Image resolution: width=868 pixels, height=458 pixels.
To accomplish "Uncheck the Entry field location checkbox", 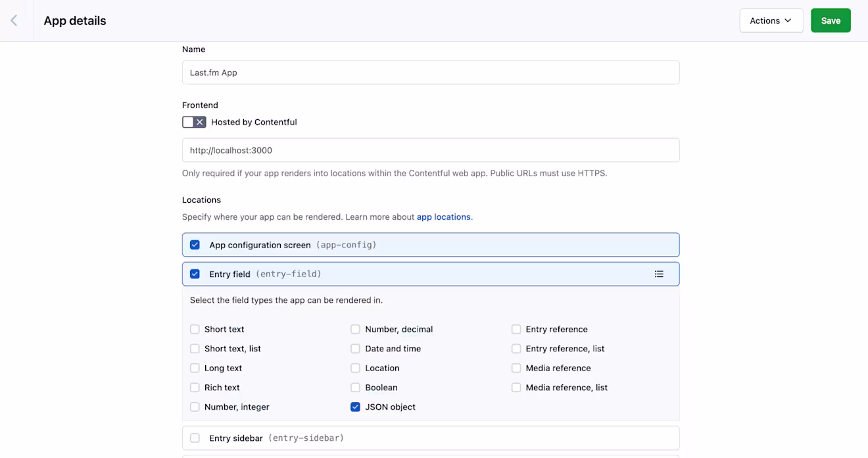I will [x=195, y=274].
